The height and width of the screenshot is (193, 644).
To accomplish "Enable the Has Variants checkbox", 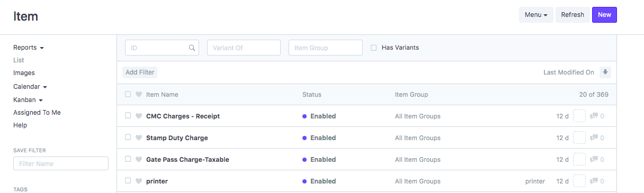I will (374, 48).
